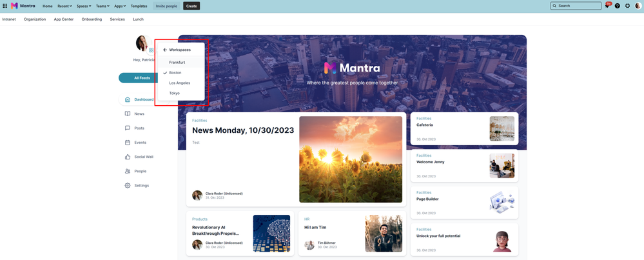The height and width of the screenshot is (260, 644).
Task: Click the Products category label
Action: (x=200, y=219)
